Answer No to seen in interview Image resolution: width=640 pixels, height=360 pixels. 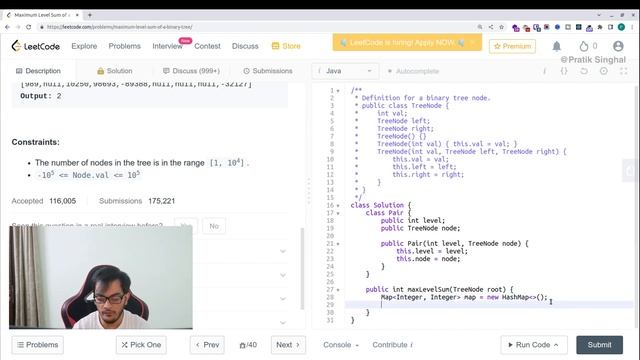coord(214,226)
